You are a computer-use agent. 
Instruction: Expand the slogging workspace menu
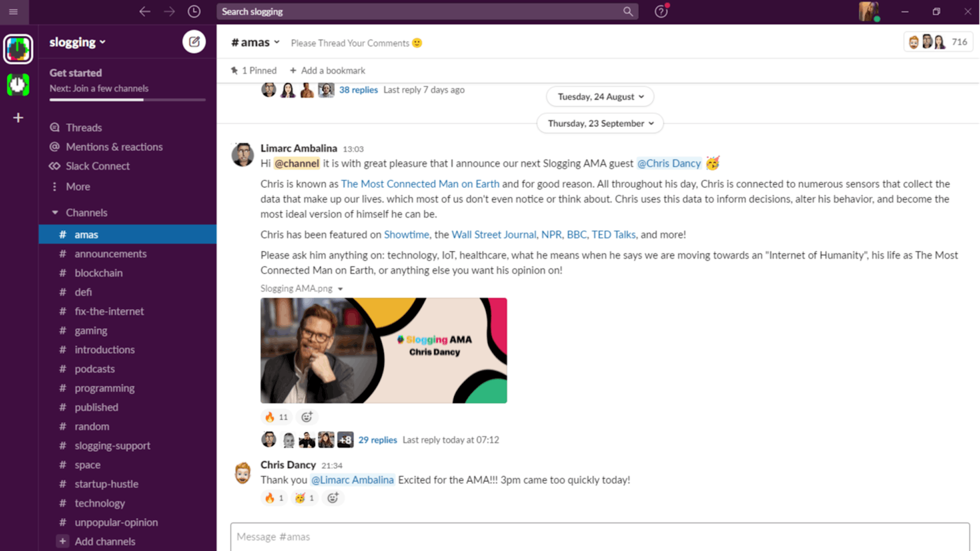click(x=78, y=42)
